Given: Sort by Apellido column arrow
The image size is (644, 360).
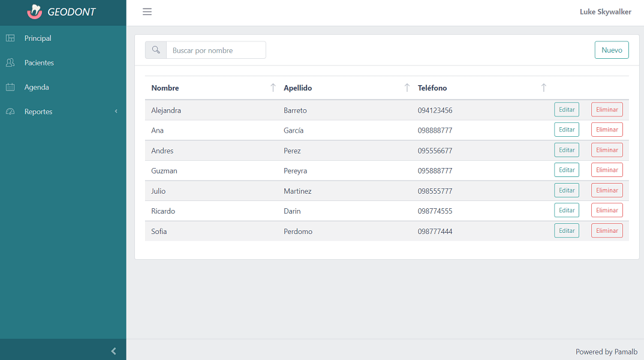Looking at the screenshot, I should tap(407, 88).
